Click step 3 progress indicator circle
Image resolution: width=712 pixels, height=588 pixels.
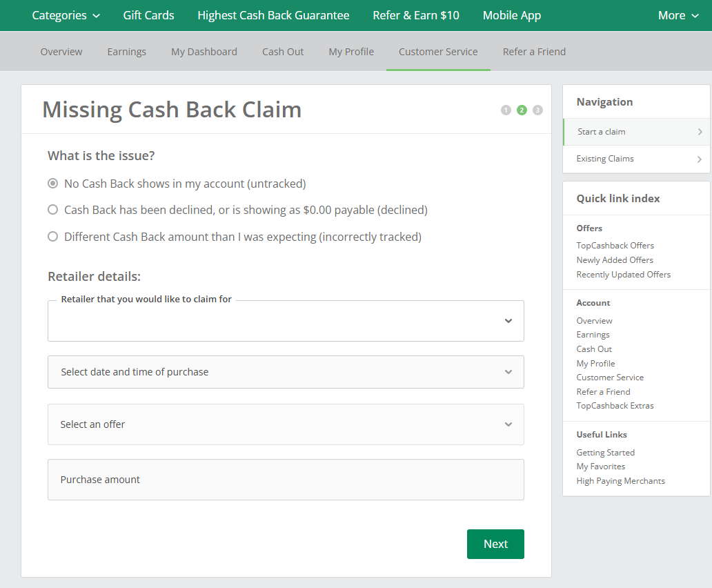click(537, 110)
